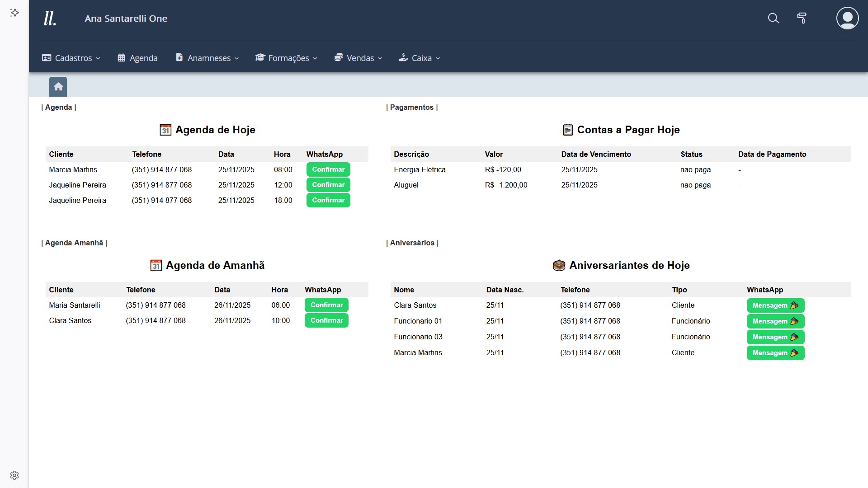This screenshot has width=868, height=488.
Task: Click the app logo in header
Action: point(50,19)
